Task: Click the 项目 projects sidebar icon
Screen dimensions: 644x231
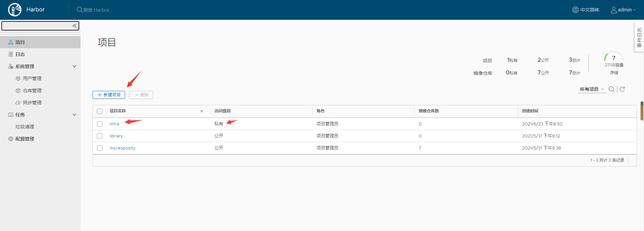Action: tap(11, 42)
